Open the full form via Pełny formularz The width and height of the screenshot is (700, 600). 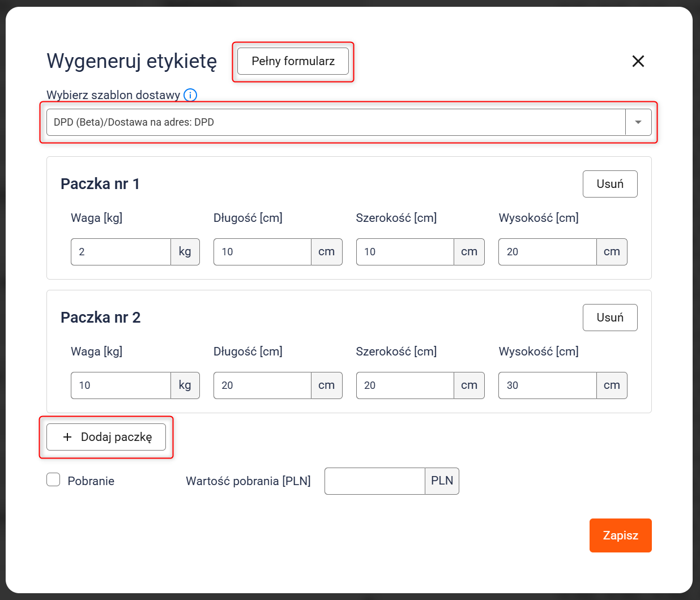(293, 61)
